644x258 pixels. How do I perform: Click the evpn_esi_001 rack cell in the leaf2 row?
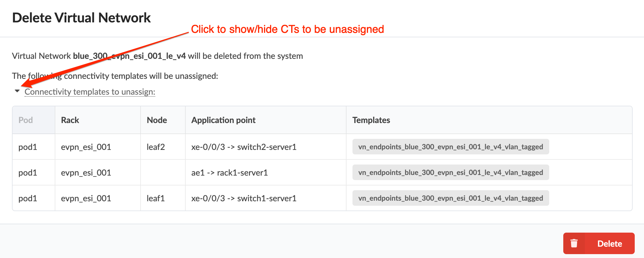[86, 147]
